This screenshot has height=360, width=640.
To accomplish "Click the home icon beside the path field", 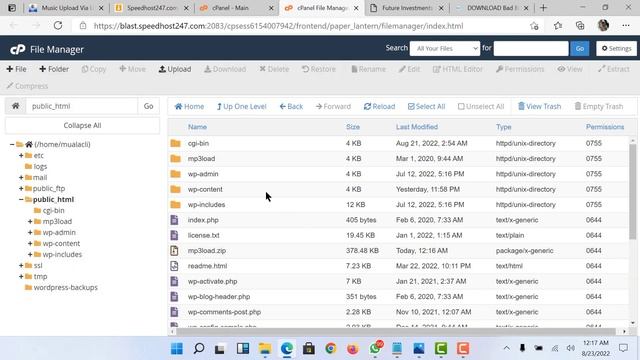I will click(x=16, y=106).
